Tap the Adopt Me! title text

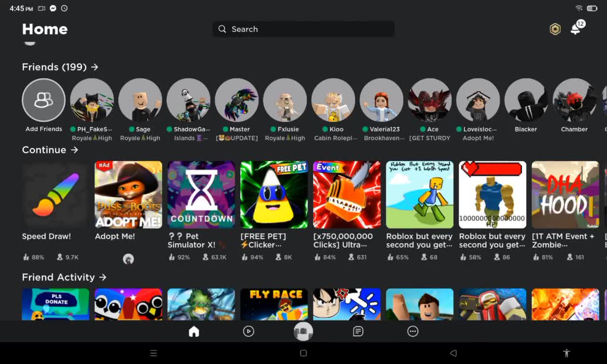click(x=115, y=237)
